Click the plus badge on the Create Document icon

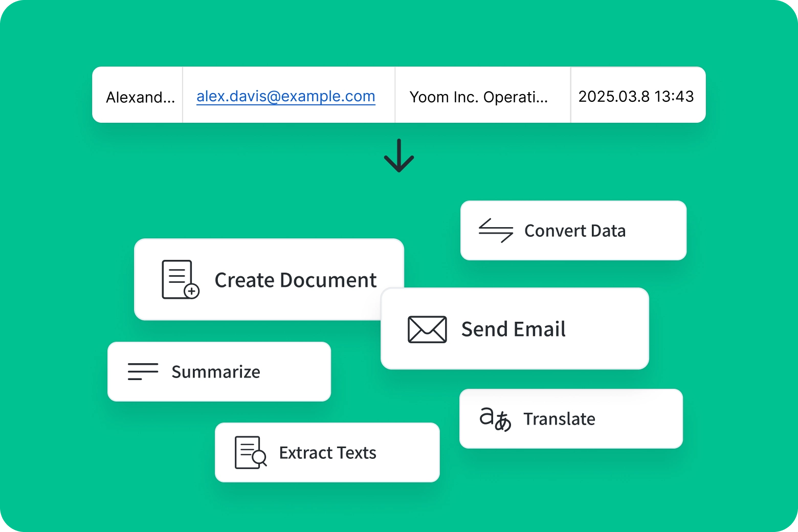pos(192,291)
